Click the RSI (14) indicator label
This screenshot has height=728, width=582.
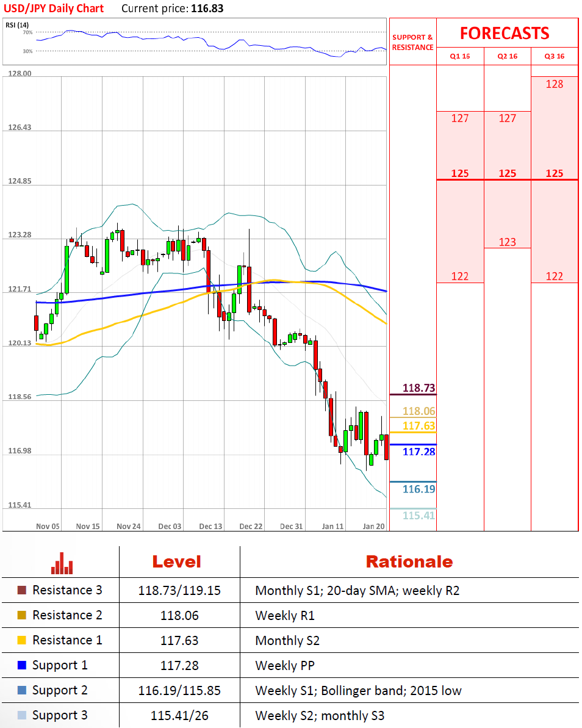[x=17, y=25]
